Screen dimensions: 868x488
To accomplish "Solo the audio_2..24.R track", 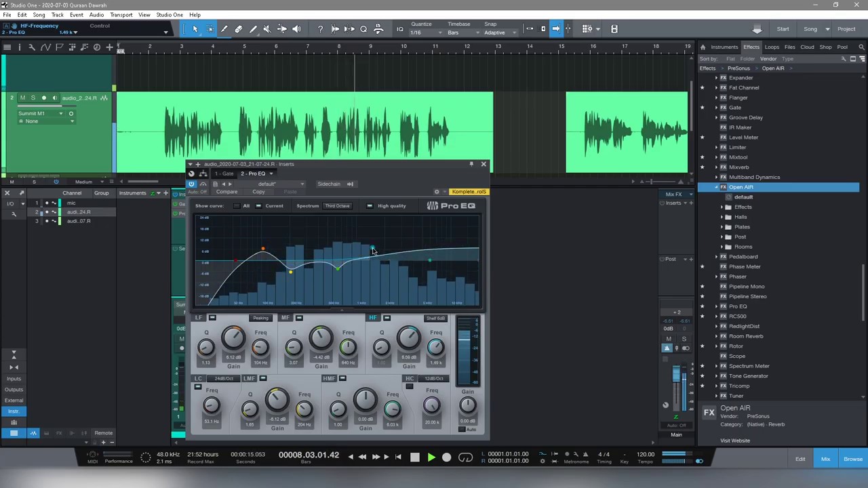I will tap(33, 98).
